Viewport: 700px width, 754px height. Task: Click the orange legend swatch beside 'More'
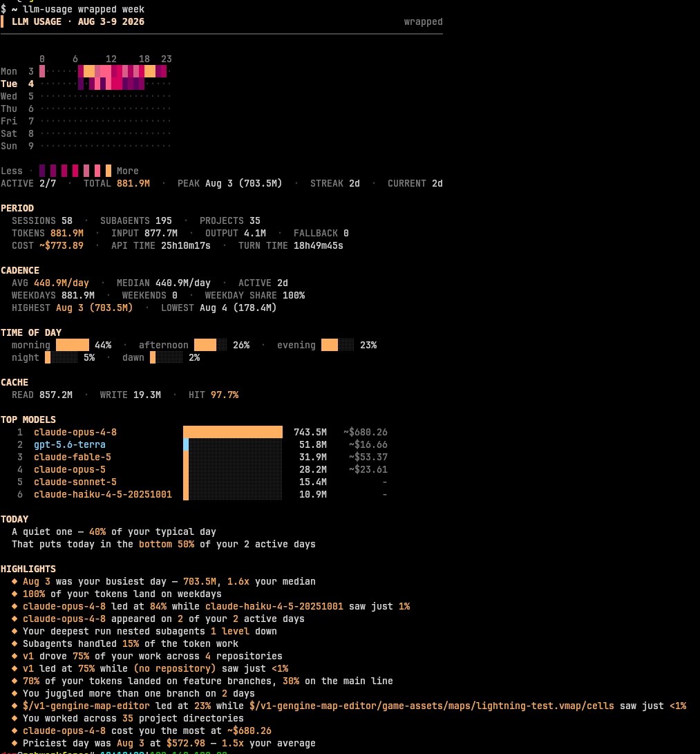point(108,171)
